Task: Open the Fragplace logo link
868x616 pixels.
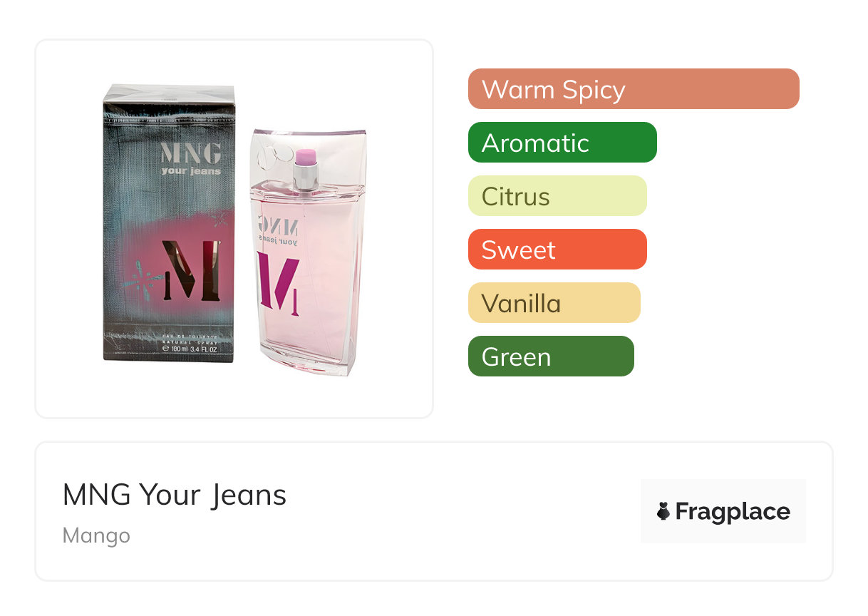Action: coord(723,511)
